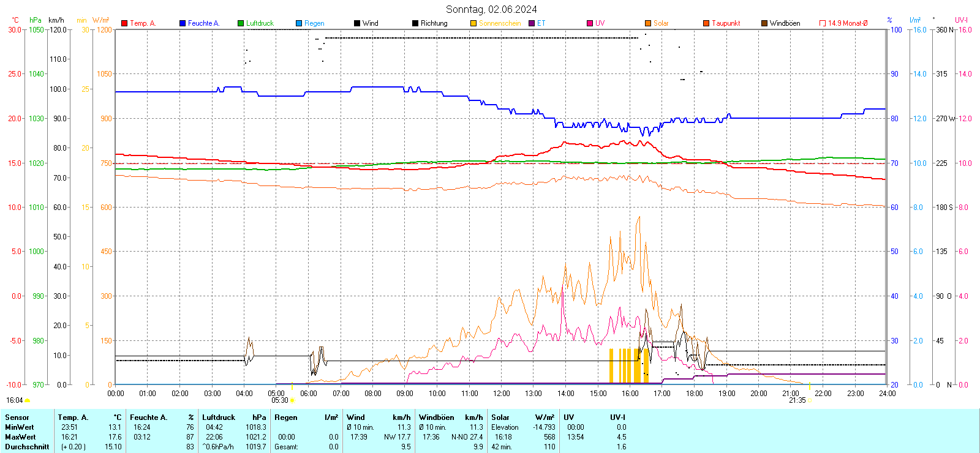Click the Sensor column header in the table
Screen dimensions: 980x453
tap(17, 417)
